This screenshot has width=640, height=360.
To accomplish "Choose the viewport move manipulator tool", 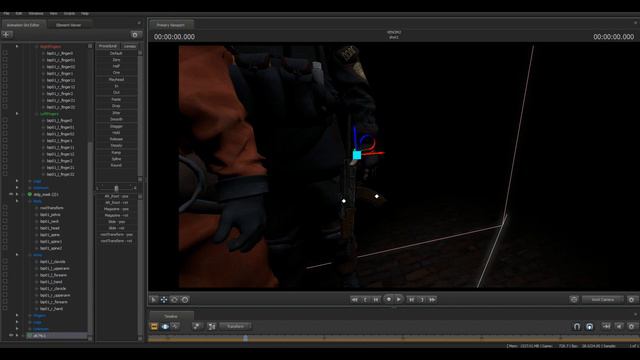I will [x=164, y=300].
